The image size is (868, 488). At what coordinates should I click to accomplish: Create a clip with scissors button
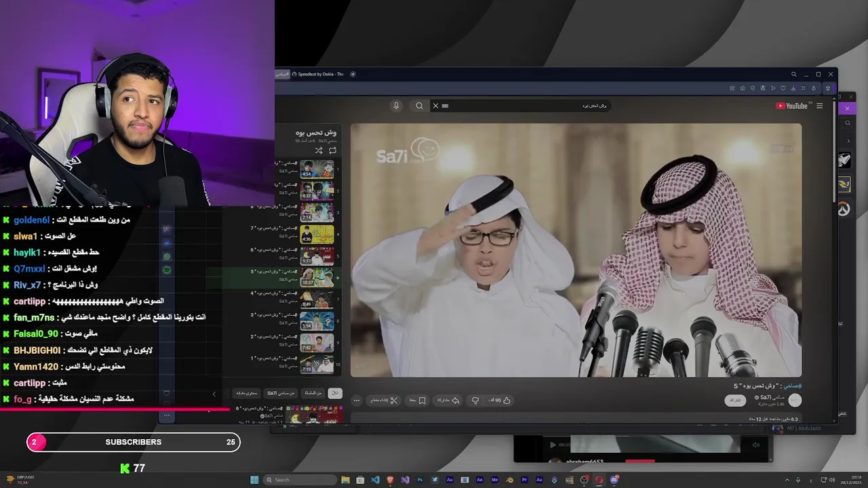[384, 401]
